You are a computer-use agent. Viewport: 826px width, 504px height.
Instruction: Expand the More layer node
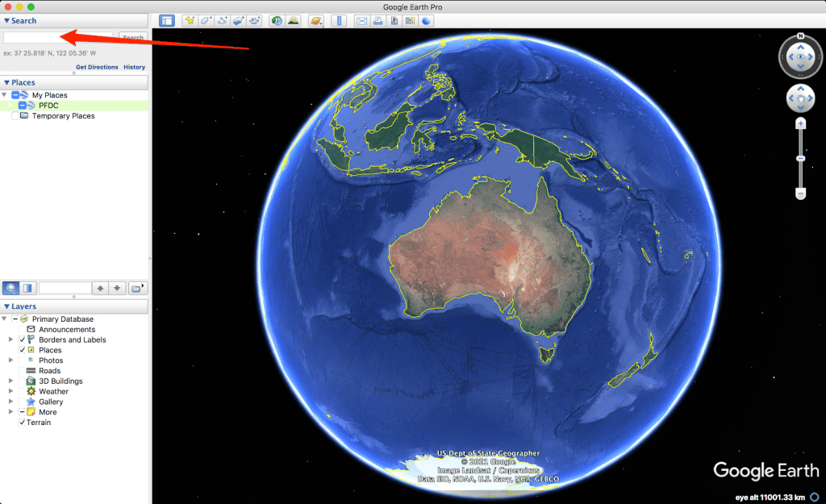tap(10, 412)
